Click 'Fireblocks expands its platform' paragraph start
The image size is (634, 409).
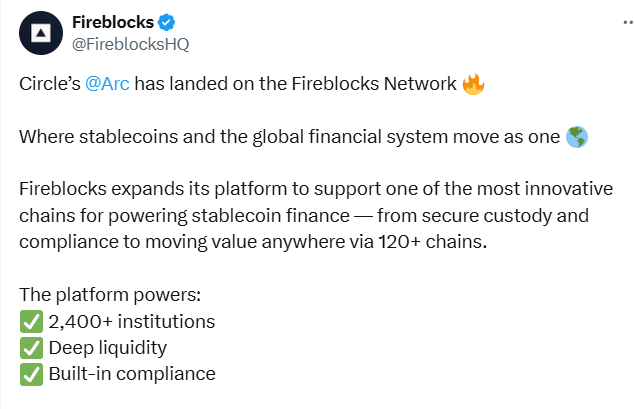[x=153, y=189]
